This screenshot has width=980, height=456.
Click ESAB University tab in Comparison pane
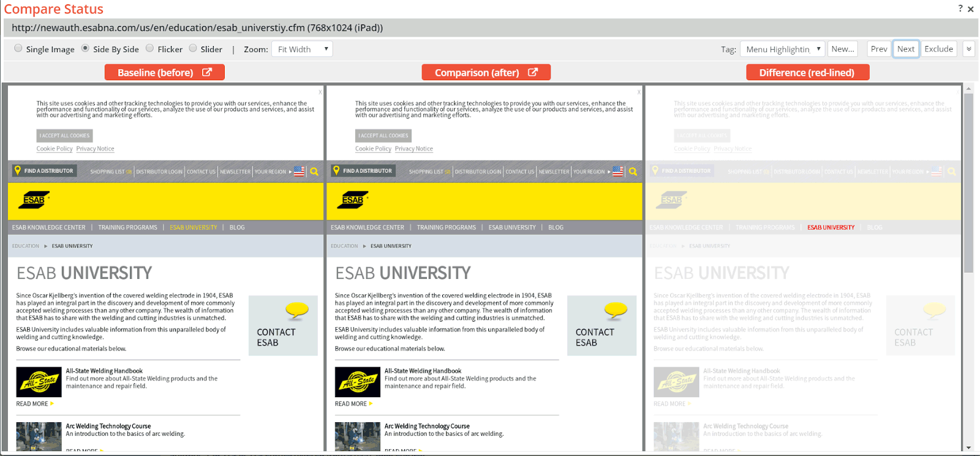coord(512,227)
